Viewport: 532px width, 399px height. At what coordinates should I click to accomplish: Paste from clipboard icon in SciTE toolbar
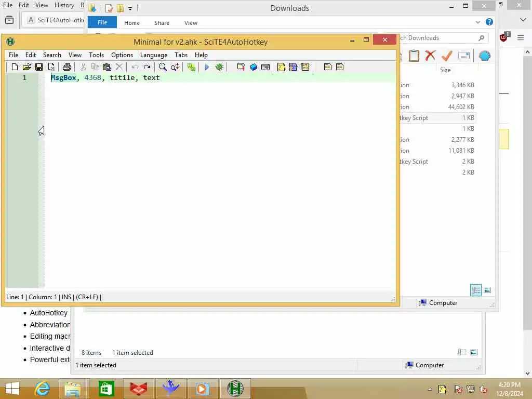(107, 67)
